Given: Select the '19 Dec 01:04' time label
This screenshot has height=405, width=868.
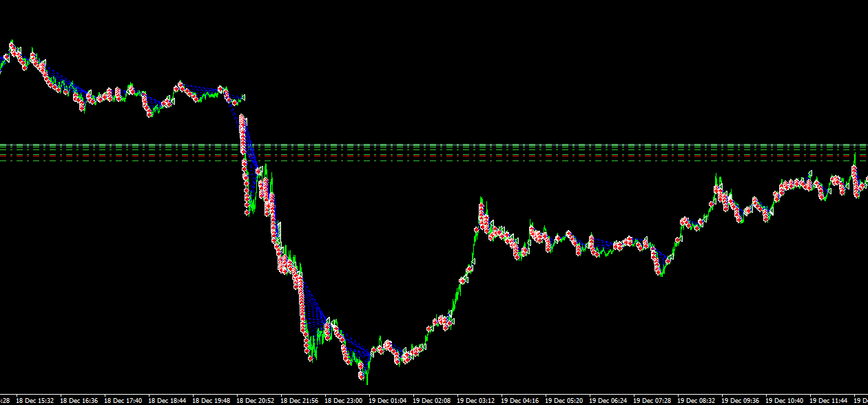Looking at the screenshot, I should (388, 400).
